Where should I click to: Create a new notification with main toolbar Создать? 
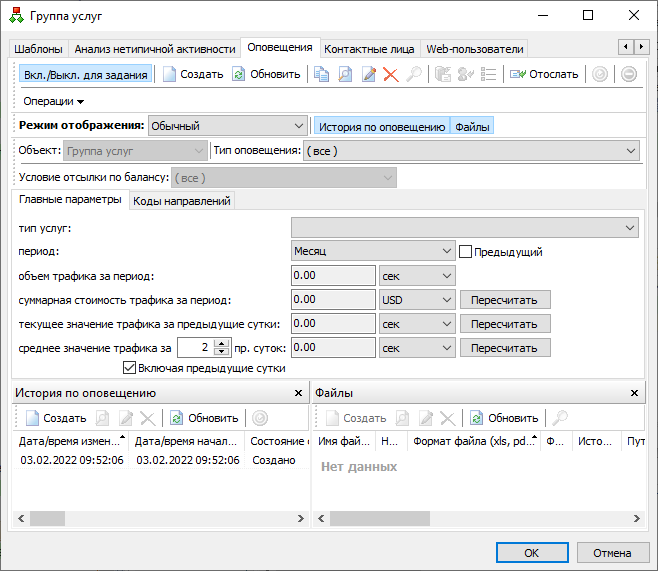point(193,74)
